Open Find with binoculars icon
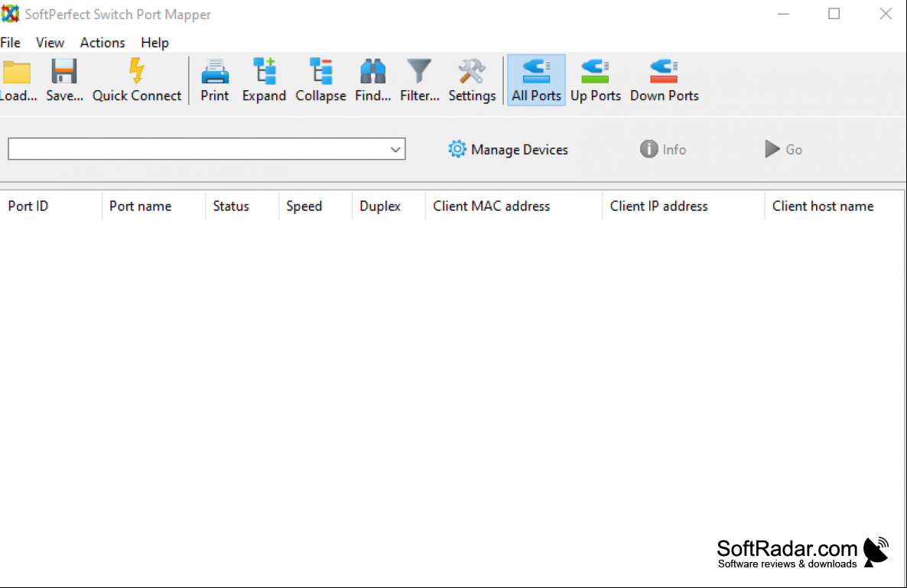907x588 pixels. tap(372, 80)
